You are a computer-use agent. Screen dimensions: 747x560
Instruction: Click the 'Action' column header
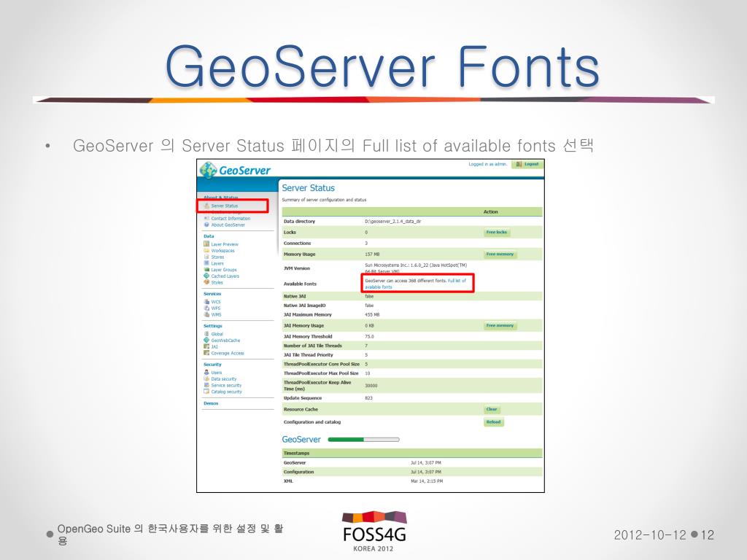coord(491,212)
